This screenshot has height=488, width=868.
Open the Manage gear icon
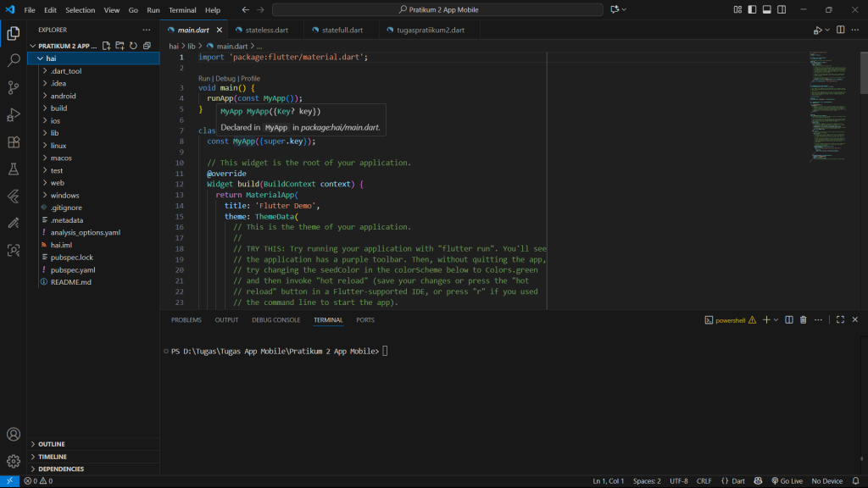coord(14,462)
